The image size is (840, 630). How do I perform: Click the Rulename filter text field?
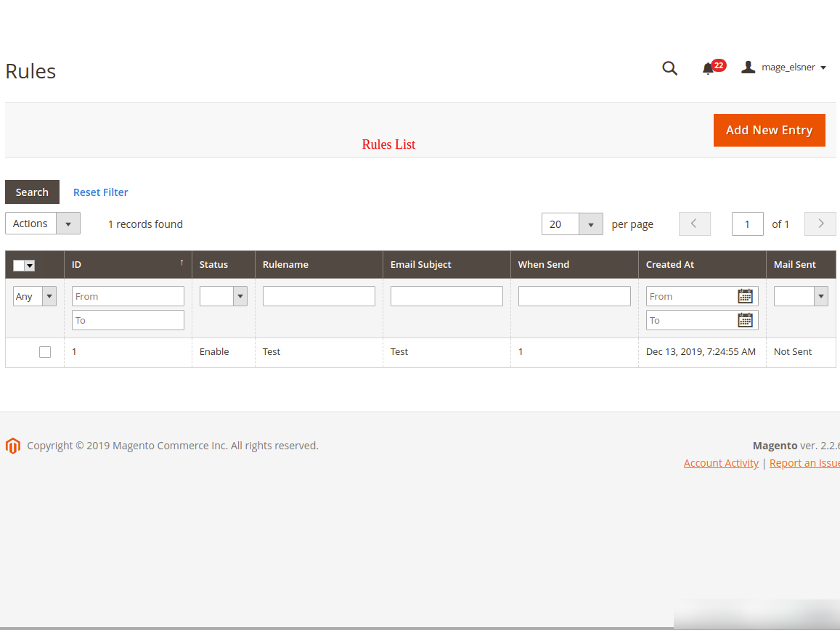(319, 296)
